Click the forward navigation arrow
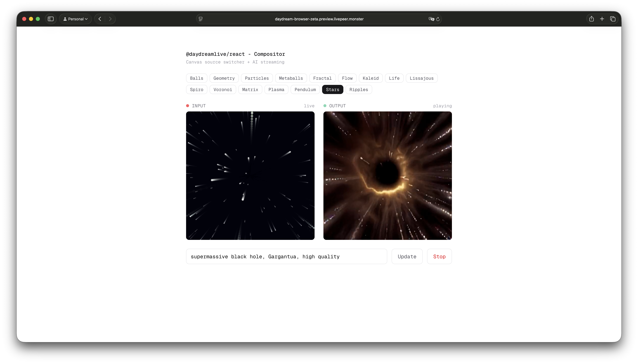 click(x=110, y=19)
